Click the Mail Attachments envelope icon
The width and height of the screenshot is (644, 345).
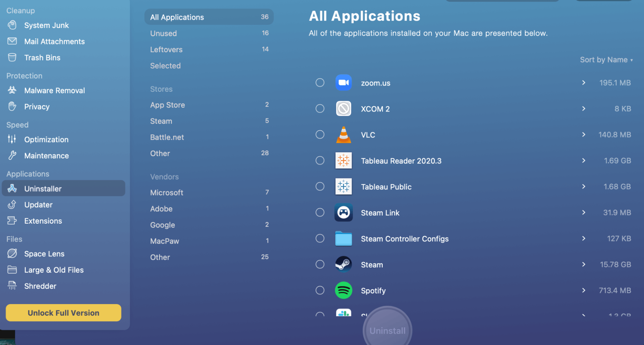(12, 41)
